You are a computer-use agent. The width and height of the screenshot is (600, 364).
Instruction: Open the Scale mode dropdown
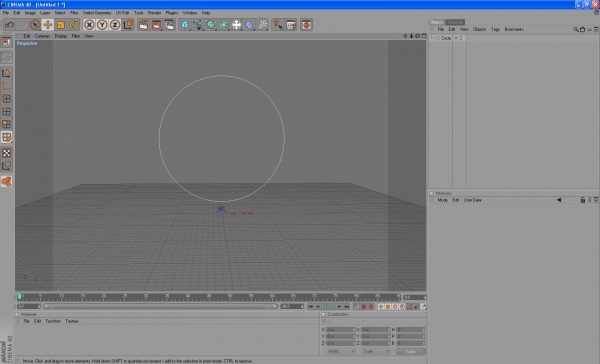375,351
